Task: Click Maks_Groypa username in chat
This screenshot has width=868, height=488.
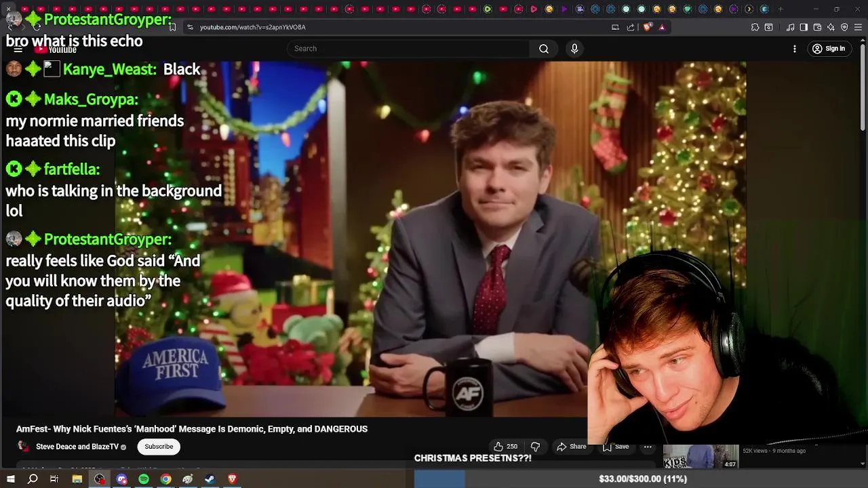Action: pyautogui.click(x=91, y=100)
